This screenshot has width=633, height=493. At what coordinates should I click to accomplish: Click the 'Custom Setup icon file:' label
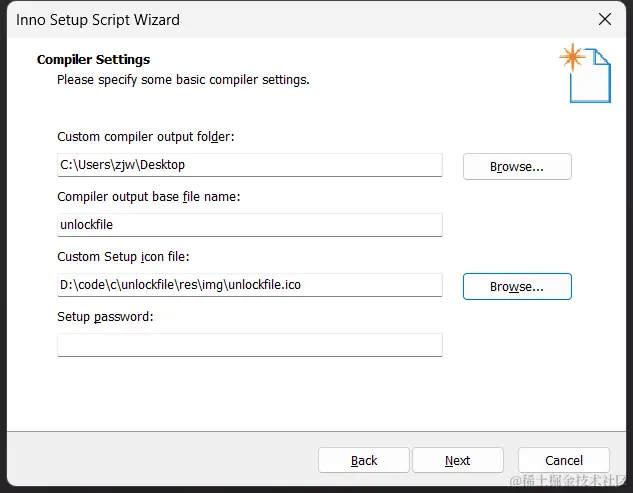tap(123, 257)
